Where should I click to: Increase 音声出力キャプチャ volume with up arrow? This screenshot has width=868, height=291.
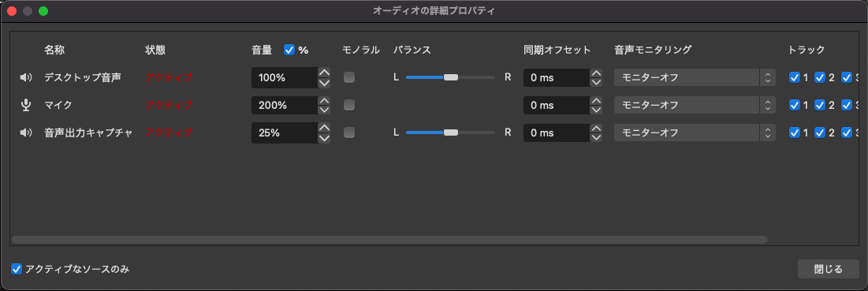[324, 129]
